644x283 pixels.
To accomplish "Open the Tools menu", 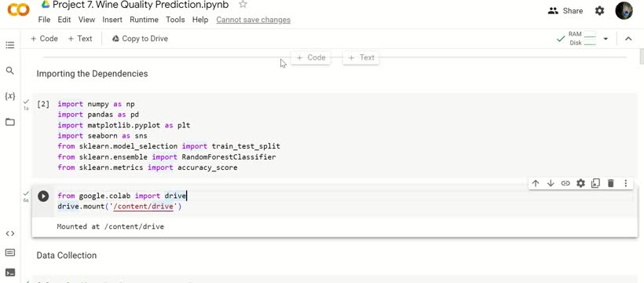I will tap(175, 20).
